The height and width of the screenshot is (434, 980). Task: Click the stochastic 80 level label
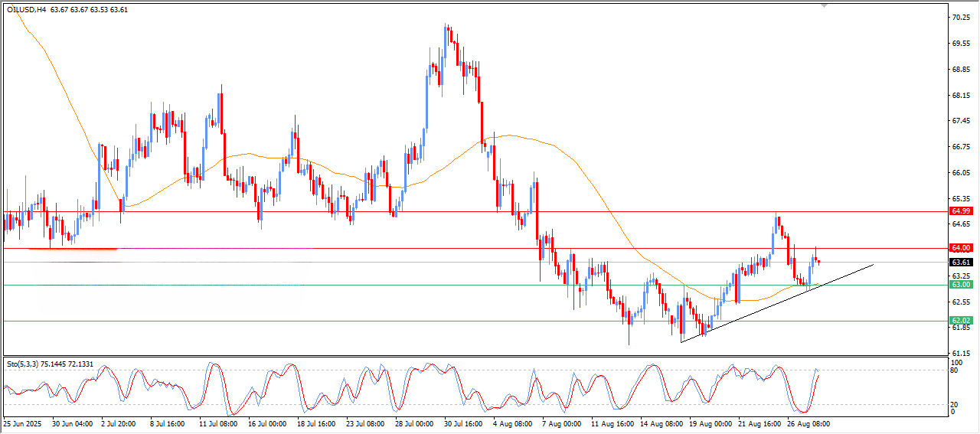tap(954, 370)
